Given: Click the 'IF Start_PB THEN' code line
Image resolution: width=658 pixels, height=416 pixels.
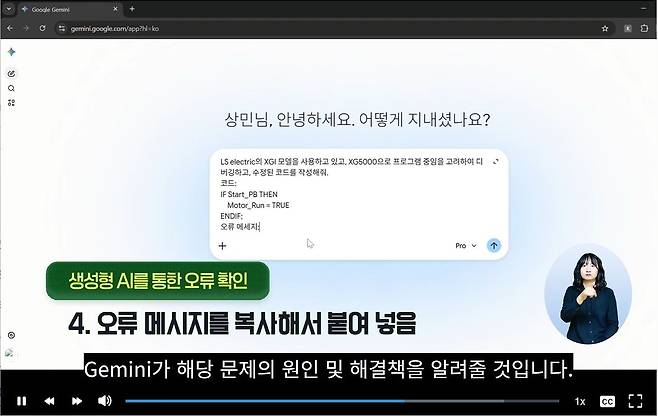Looking at the screenshot, I should click(x=249, y=194).
